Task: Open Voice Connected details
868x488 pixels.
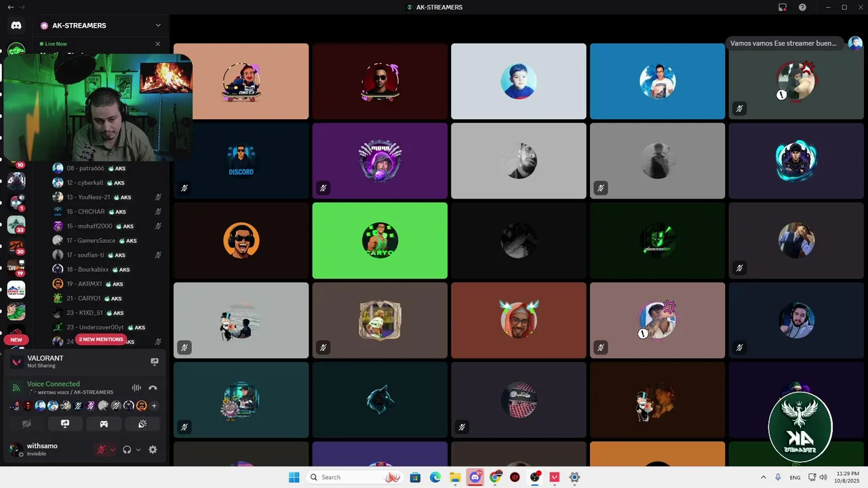Action: click(54, 384)
